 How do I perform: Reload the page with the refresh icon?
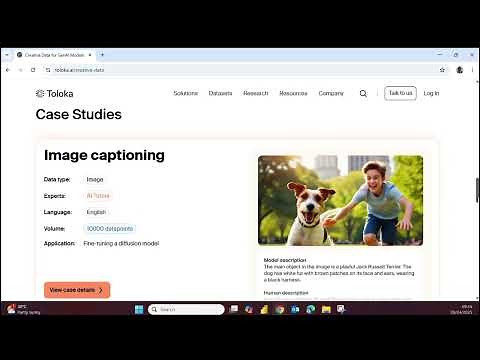(x=33, y=70)
